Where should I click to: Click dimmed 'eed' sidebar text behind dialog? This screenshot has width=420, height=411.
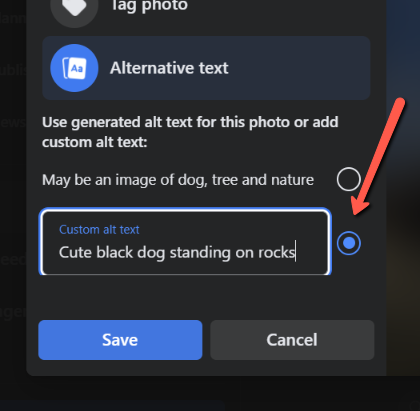coord(13,259)
